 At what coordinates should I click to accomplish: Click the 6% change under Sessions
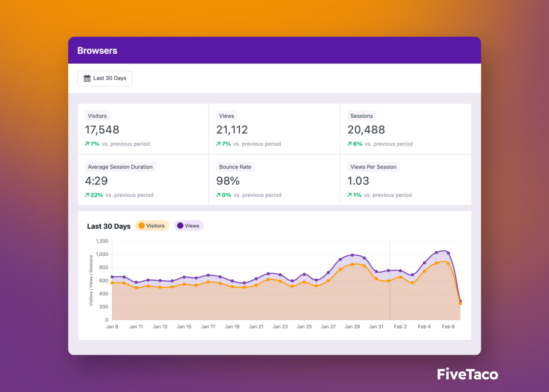coord(358,144)
